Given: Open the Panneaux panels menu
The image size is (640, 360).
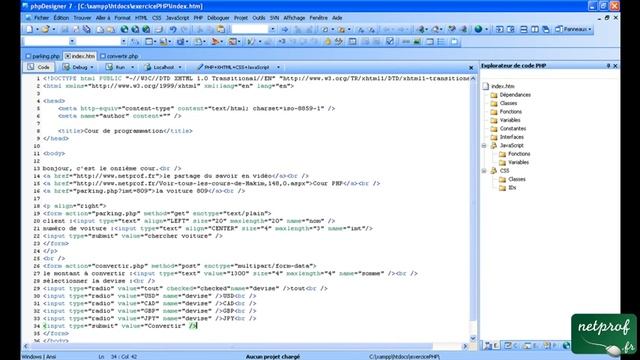Looking at the screenshot, I should [573, 29].
